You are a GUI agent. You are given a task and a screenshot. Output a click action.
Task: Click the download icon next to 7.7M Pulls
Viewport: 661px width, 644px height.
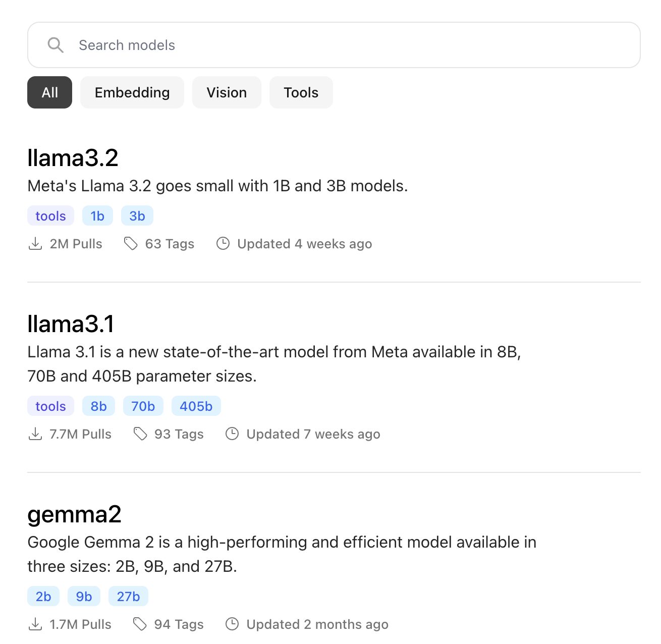pos(35,434)
